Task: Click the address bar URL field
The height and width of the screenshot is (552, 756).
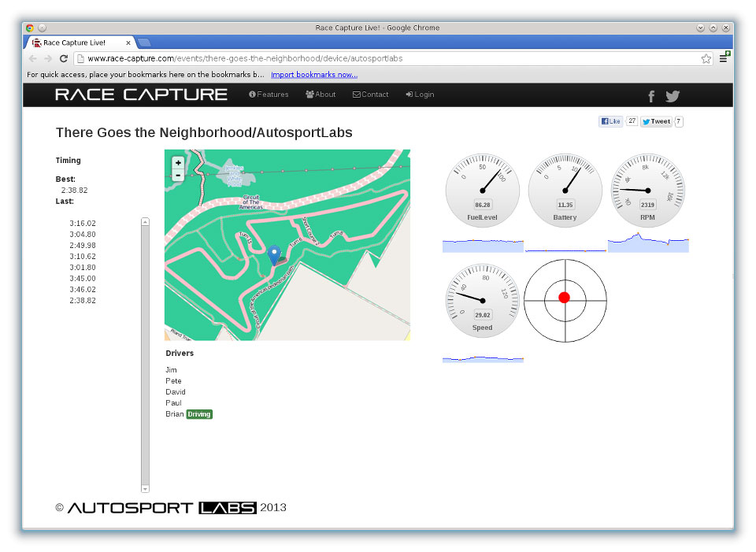Action: tap(386, 59)
